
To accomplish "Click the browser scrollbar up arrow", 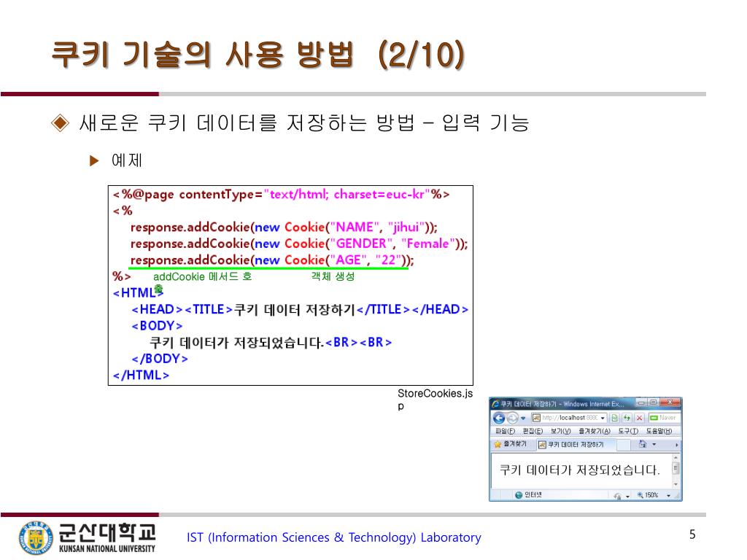I will (x=676, y=457).
